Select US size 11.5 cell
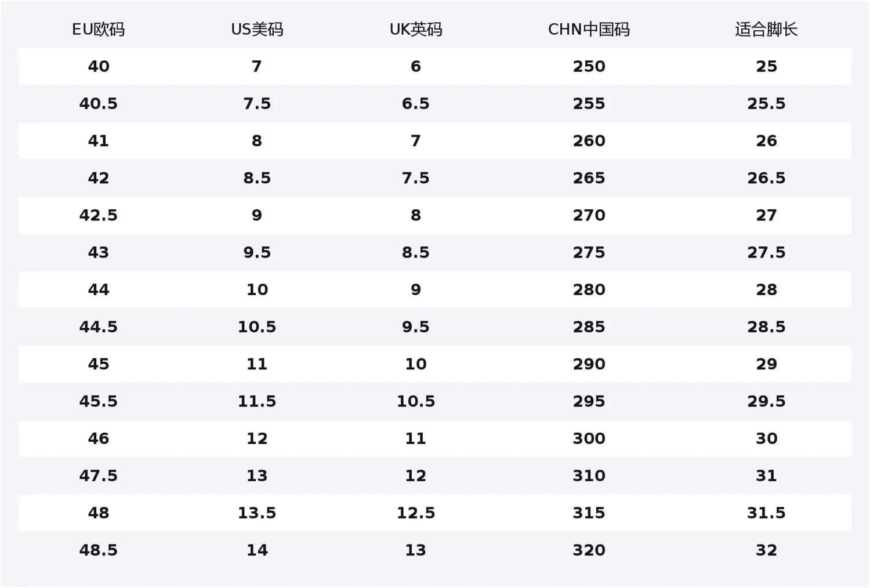The width and height of the screenshot is (870, 588). tap(257, 401)
